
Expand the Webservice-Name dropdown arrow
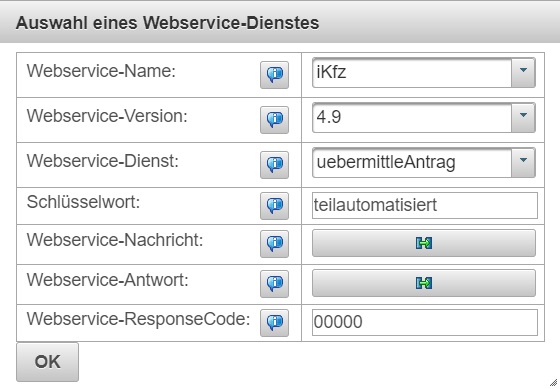523,73
